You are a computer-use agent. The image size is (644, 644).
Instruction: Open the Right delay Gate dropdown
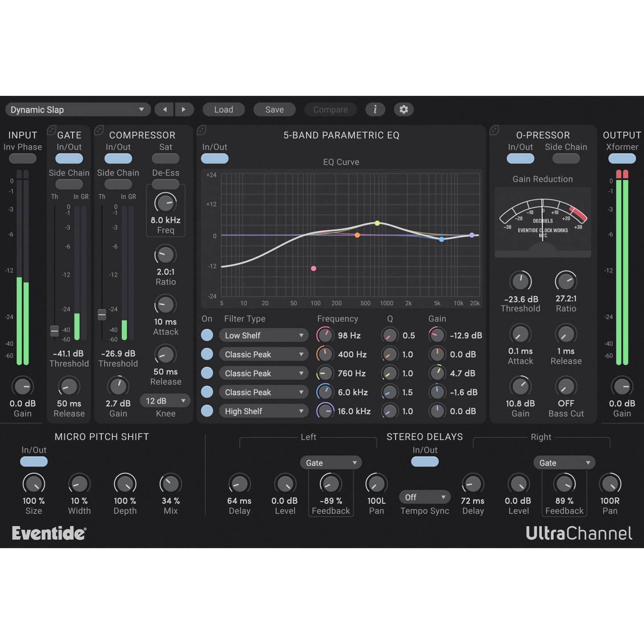tap(564, 463)
